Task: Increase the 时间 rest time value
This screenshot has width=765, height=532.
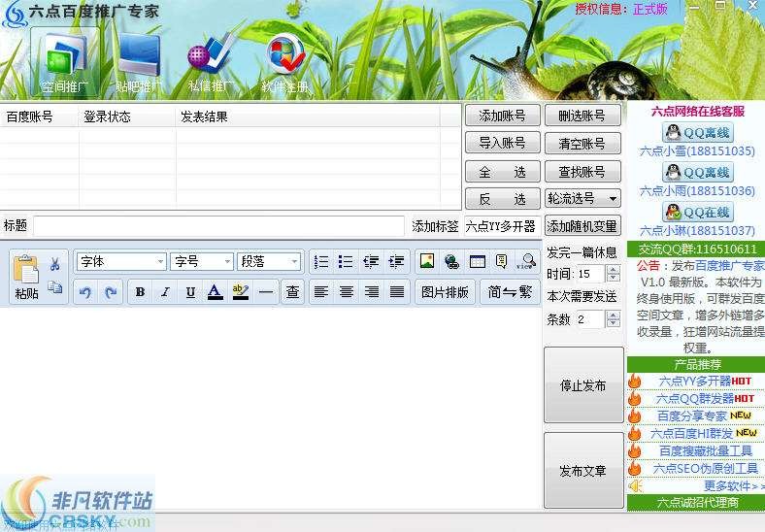Action: (613, 269)
